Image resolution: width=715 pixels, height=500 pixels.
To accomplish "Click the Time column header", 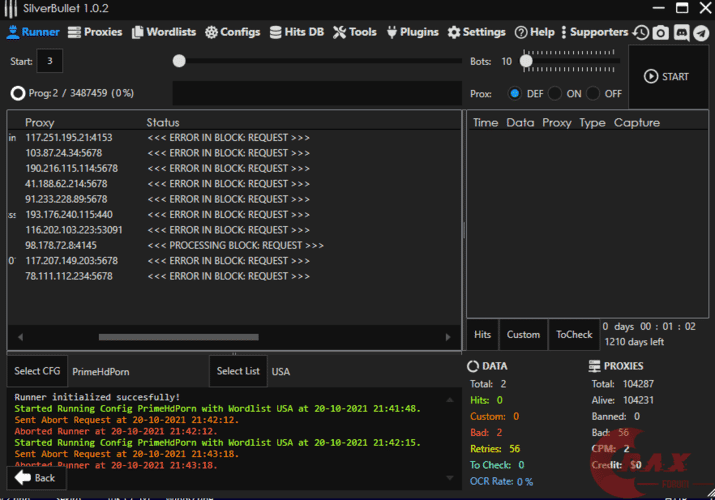I will (485, 123).
